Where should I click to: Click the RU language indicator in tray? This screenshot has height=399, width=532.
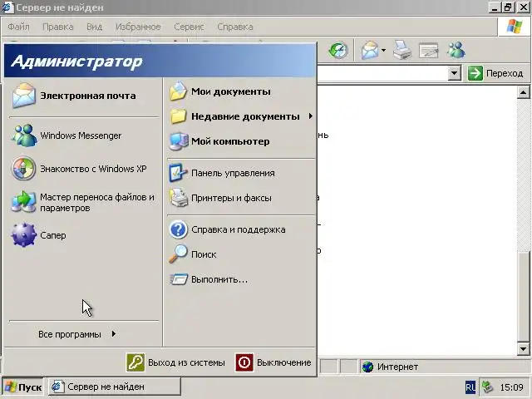pos(470,387)
